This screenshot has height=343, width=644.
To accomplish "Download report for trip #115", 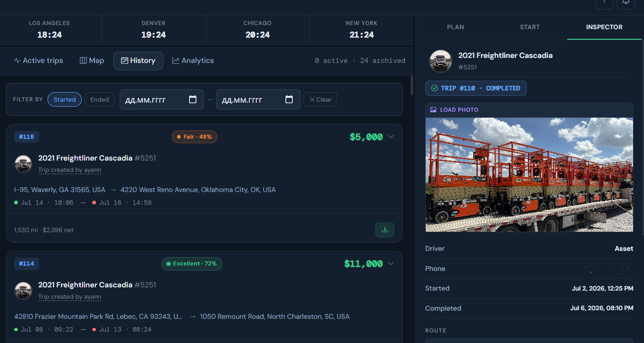I will [385, 230].
